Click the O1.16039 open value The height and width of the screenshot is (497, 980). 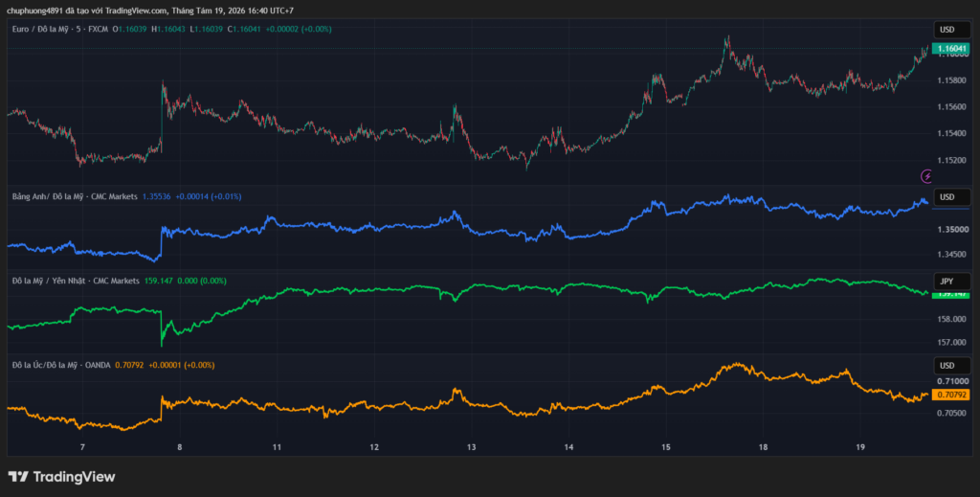point(130,30)
